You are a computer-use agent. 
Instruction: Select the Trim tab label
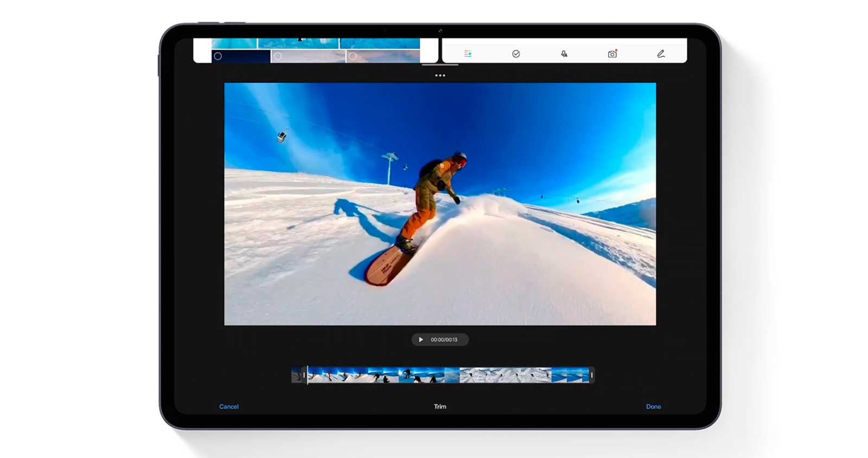[x=440, y=407]
